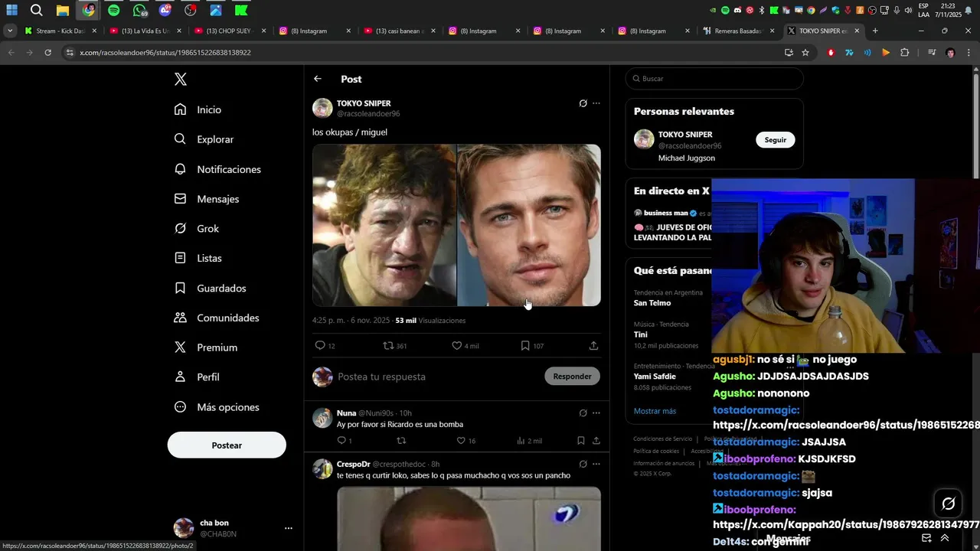The height and width of the screenshot is (551, 980).
Task: Click the browser address bar URL
Action: point(165,53)
